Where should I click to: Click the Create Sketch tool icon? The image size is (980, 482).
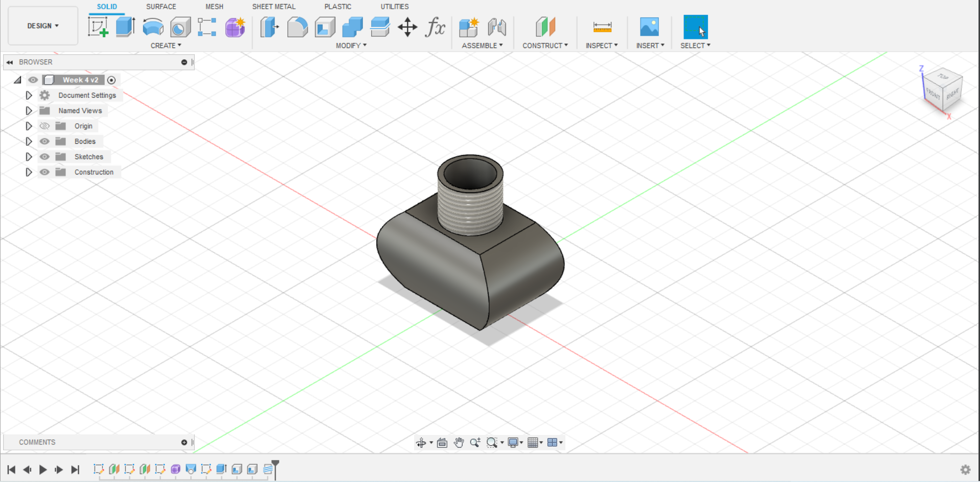(x=98, y=27)
